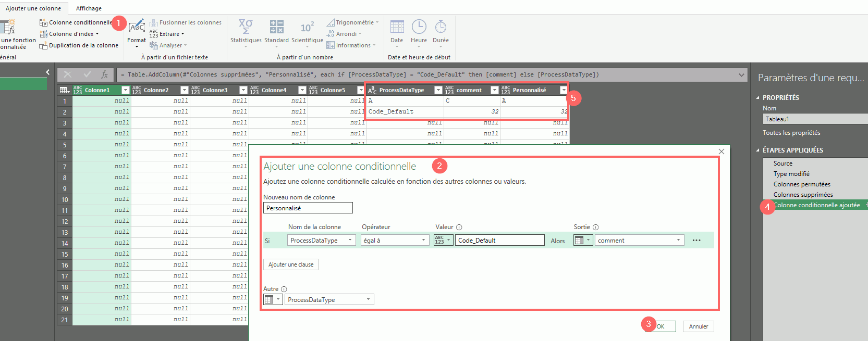Open the comment column filter dropdown
The width and height of the screenshot is (868, 341).
coord(494,90)
